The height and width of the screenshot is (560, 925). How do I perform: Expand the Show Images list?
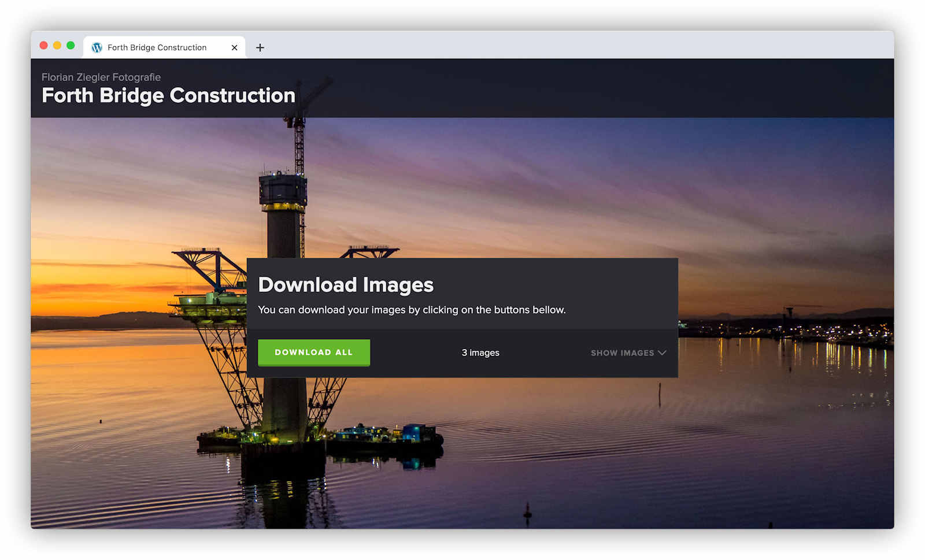(x=622, y=353)
